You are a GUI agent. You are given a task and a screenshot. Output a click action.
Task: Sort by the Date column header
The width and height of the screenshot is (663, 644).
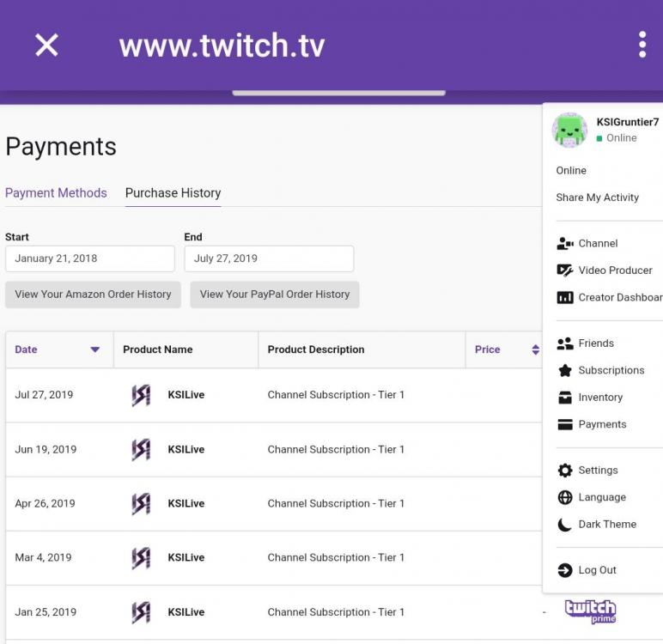26,349
